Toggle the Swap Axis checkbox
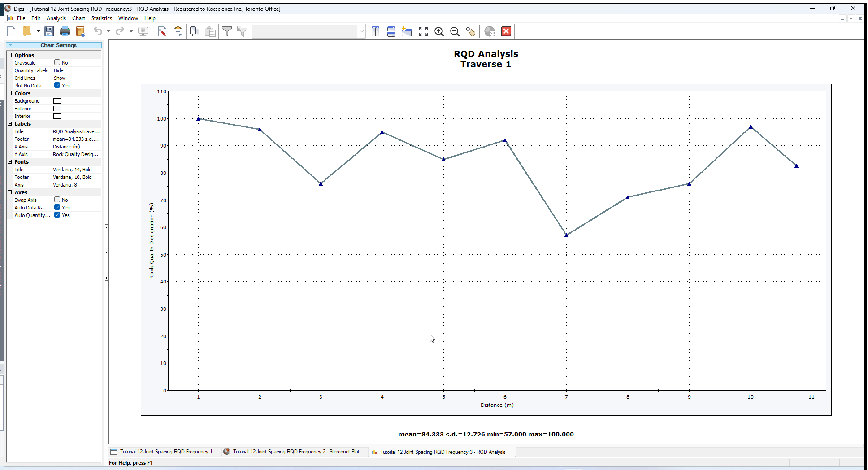Image resolution: width=868 pixels, height=470 pixels. pyautogui.click(x=57, y=200)
